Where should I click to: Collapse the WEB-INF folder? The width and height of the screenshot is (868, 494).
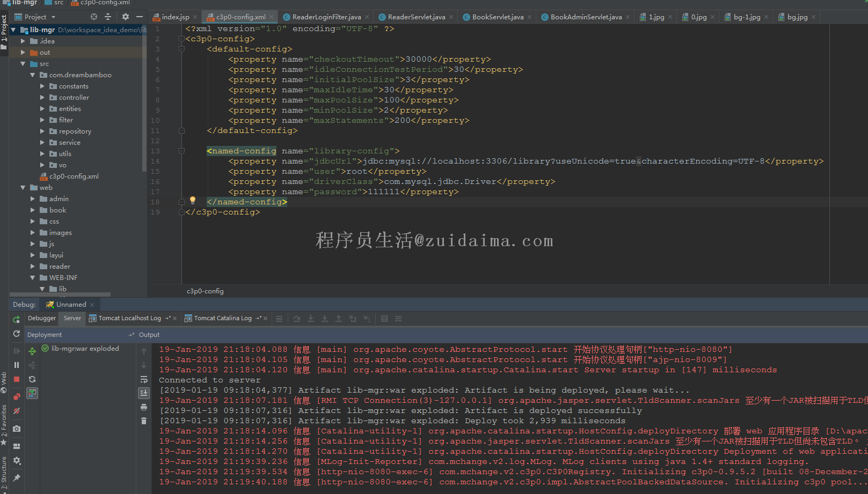33,277
